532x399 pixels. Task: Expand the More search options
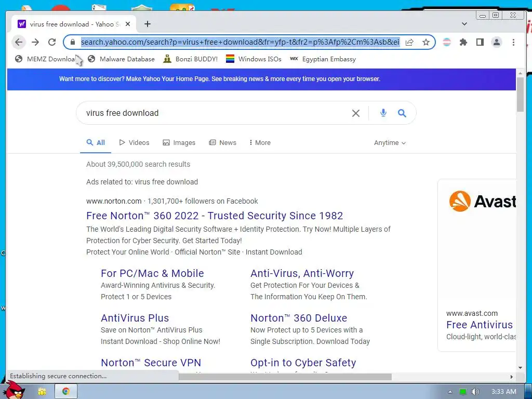click(x=260, y=143)
